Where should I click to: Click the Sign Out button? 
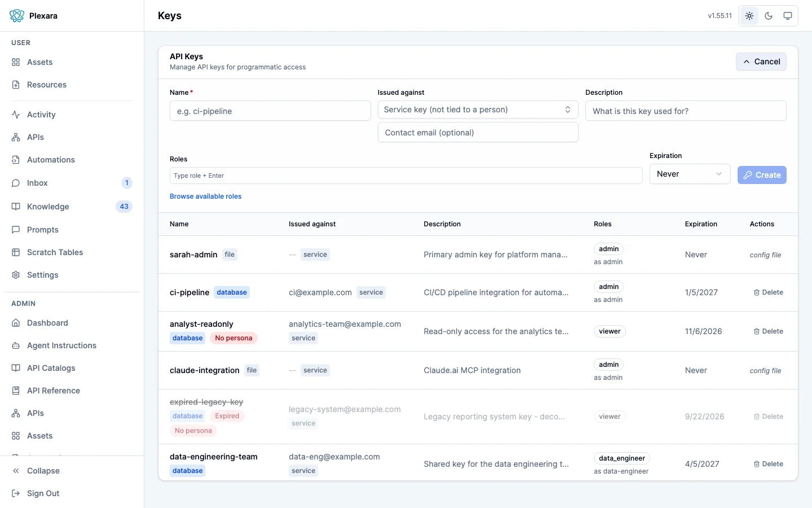coord(72,493)
